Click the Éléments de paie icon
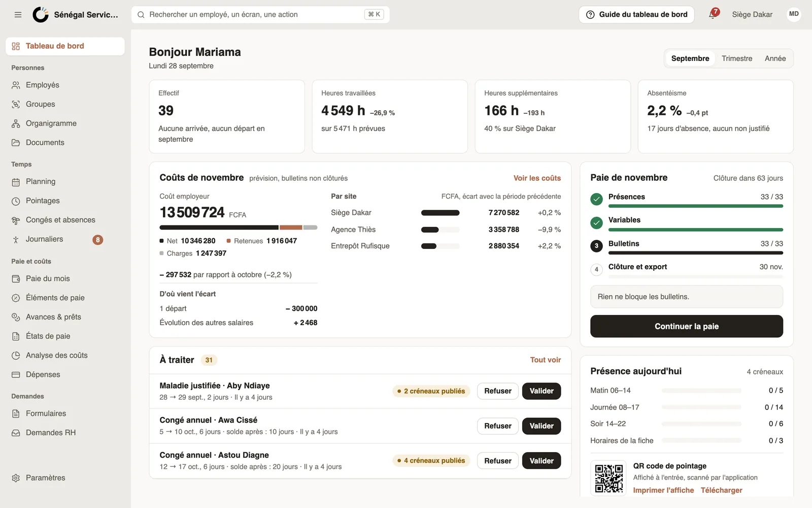 [16, 298]
